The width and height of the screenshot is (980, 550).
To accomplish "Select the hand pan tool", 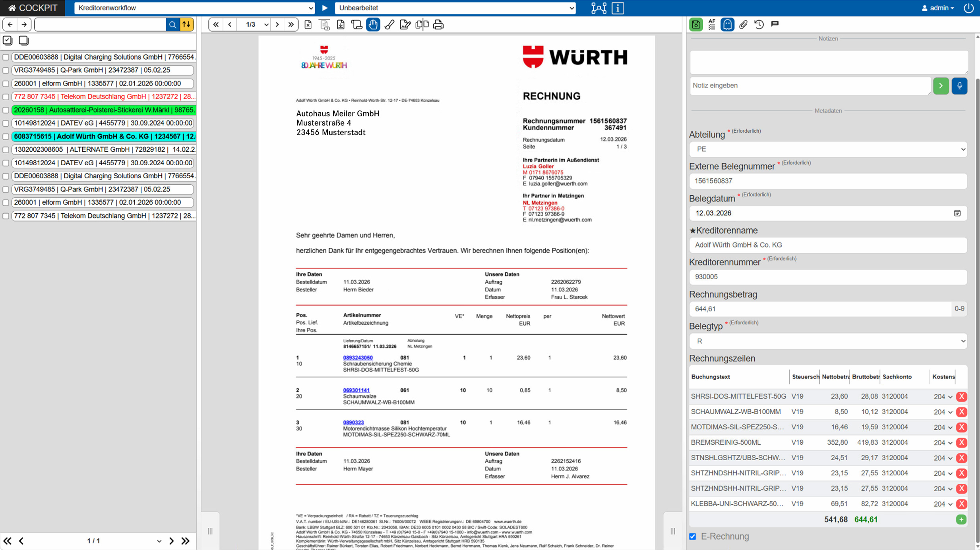I will [373, 25].
